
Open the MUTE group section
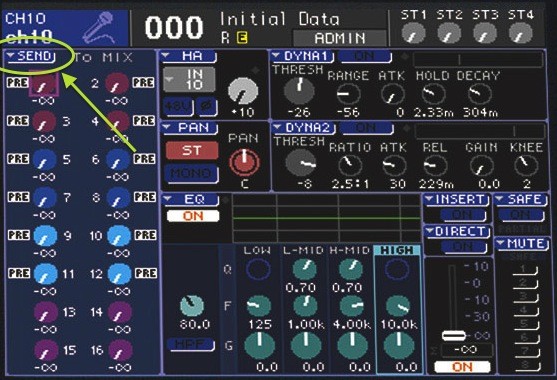tap(522, 244)
